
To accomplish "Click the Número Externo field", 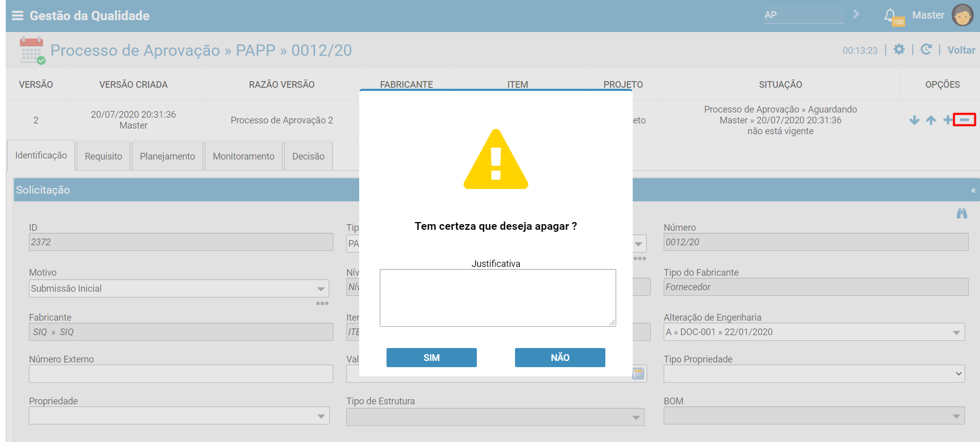I will coord(181,374).
